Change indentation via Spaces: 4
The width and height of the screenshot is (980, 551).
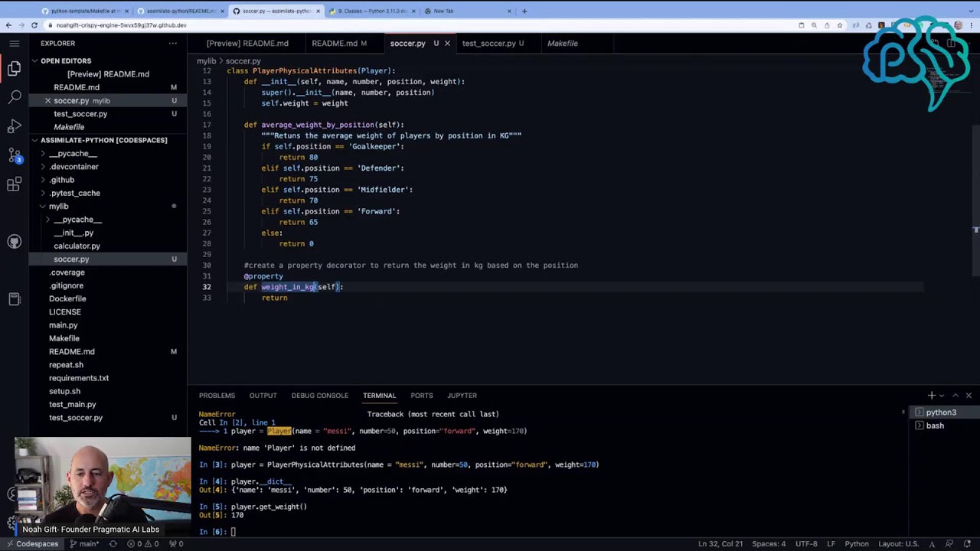[769, 544]
